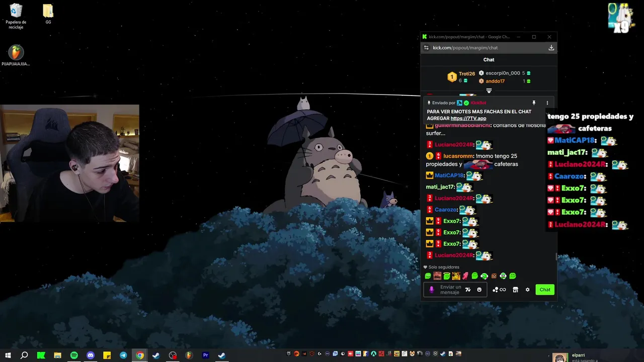This screenshot has height=362, width=644.
Task: Pick the first green smiling Kick emote
Action: [x=428, y=276]
